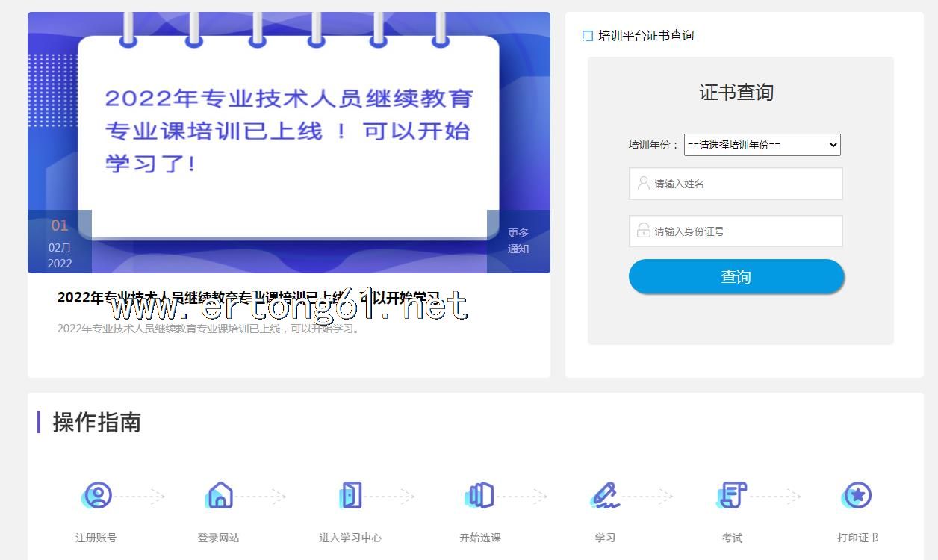Click the 进入学习中心 text label
This screenshot has width=938, height=560.
(x=350, y=538)
